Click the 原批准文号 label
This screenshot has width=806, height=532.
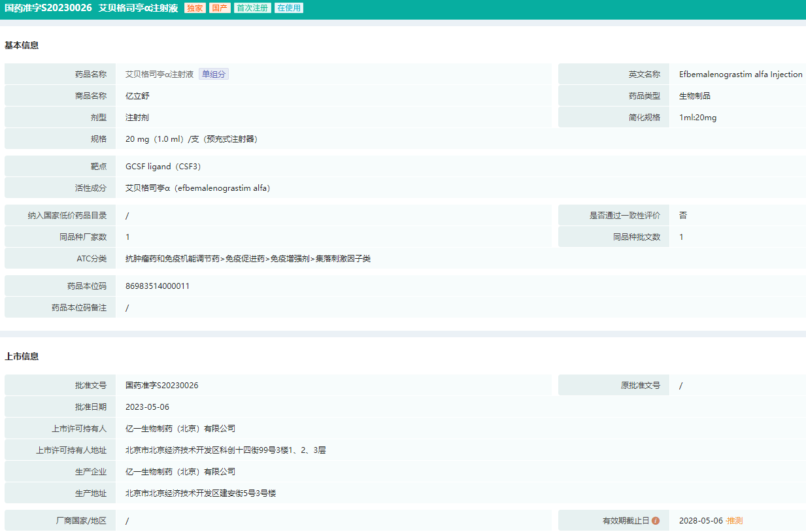pos(641,386)
